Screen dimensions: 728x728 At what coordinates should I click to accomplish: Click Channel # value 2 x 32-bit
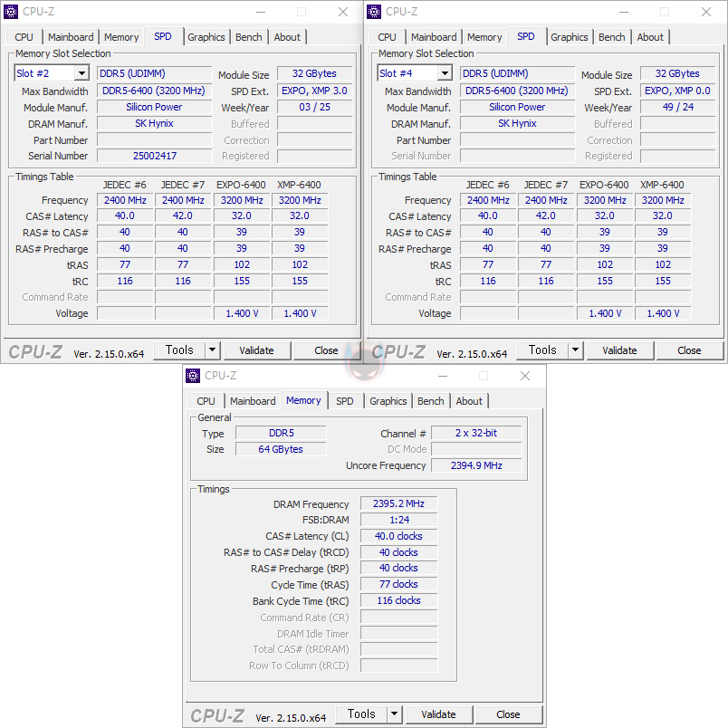tap(476, 433)
